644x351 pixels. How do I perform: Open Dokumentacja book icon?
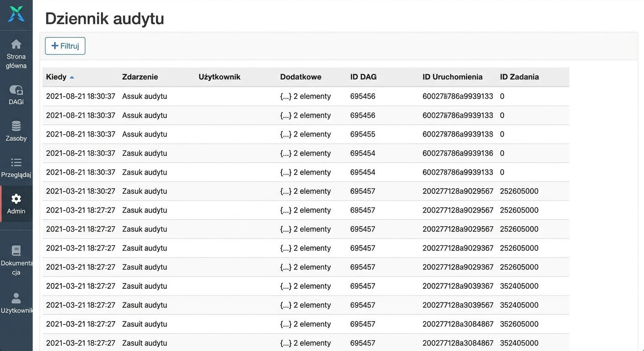coord(16,250)
